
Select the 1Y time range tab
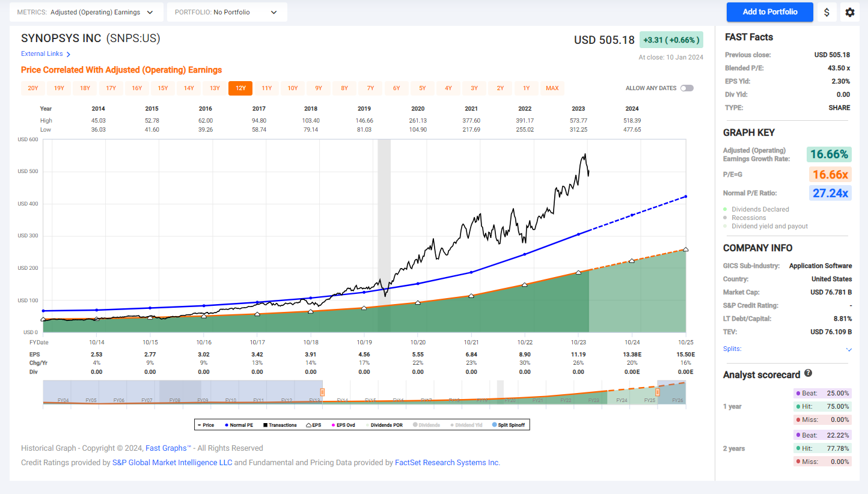(x=527, y=88)
